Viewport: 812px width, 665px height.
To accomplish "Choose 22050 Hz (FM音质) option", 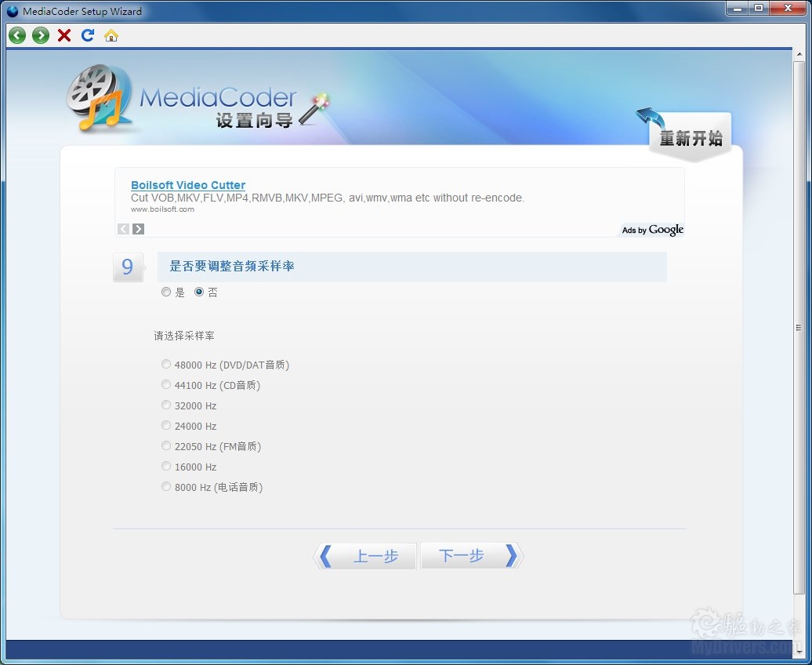I will 165,445.
